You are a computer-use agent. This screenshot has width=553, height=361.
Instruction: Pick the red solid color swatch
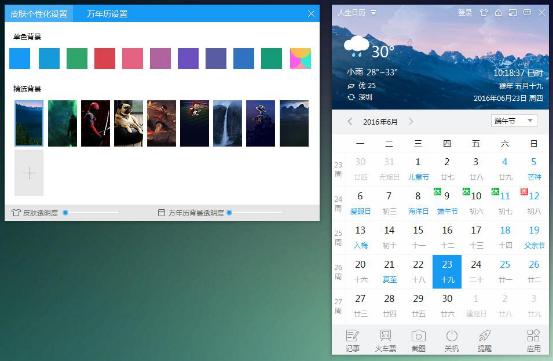(x=105, y=59)
